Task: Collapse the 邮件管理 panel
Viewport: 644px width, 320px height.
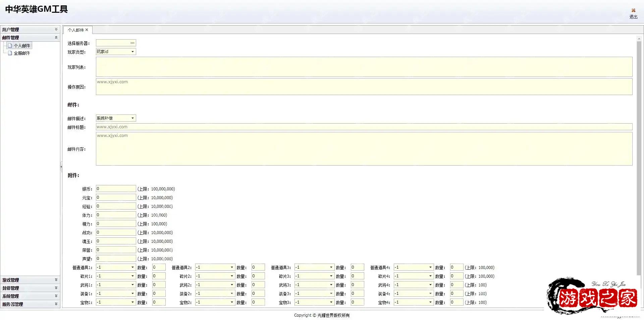Action: (56, 38)
